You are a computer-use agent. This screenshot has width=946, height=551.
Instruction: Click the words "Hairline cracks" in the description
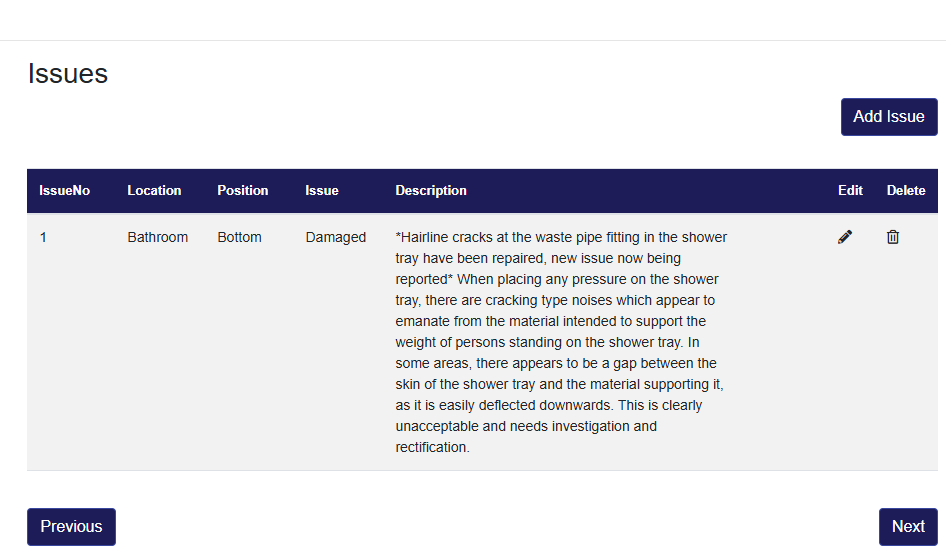click(x=447, y=238)
